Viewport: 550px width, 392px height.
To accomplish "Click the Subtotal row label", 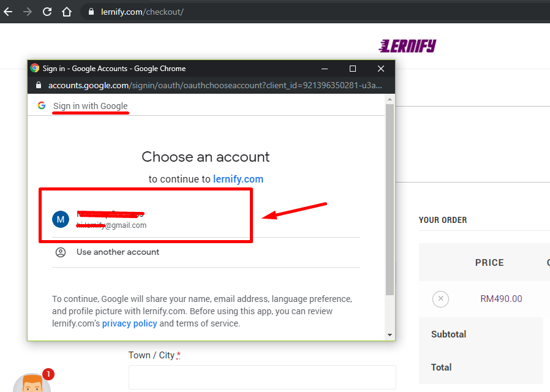I will point(448,334).
